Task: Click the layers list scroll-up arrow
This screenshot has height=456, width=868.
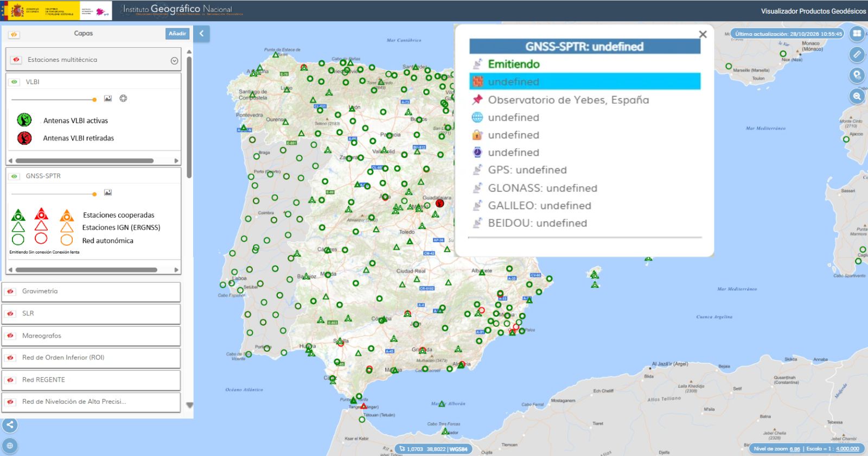Action: click(189, 52)
